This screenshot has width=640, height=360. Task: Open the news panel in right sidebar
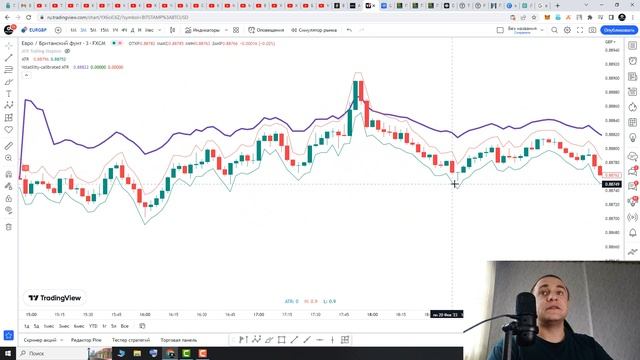632,76
